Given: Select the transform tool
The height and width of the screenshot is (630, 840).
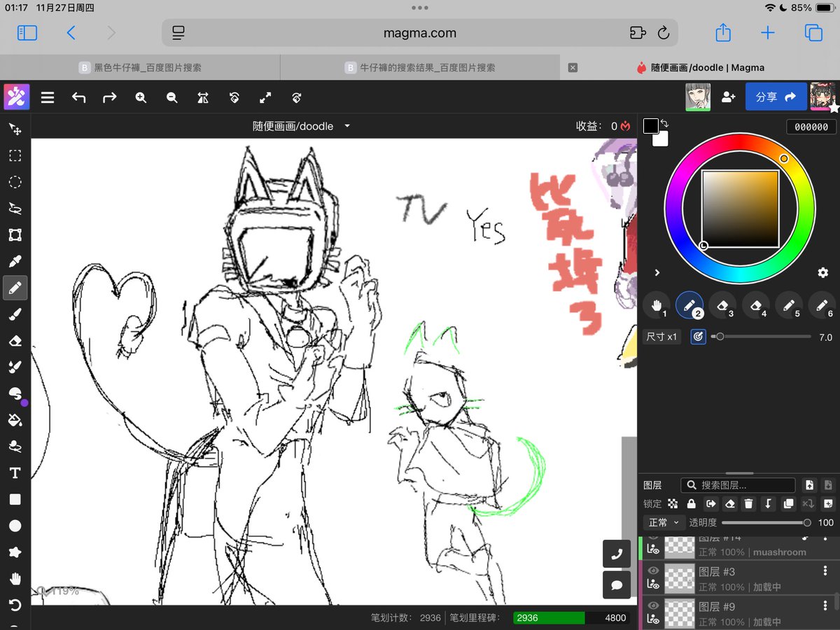Looking at the screenshot, I should coord(15,235).
